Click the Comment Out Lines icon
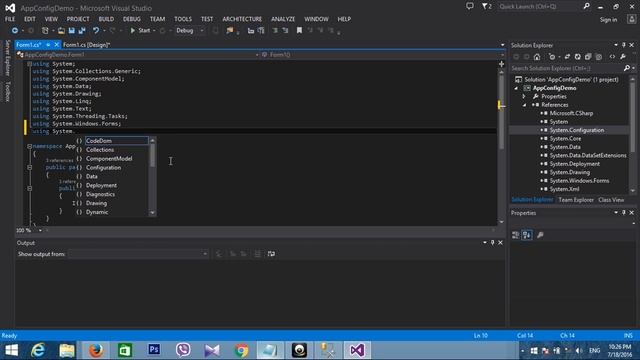 275,31
